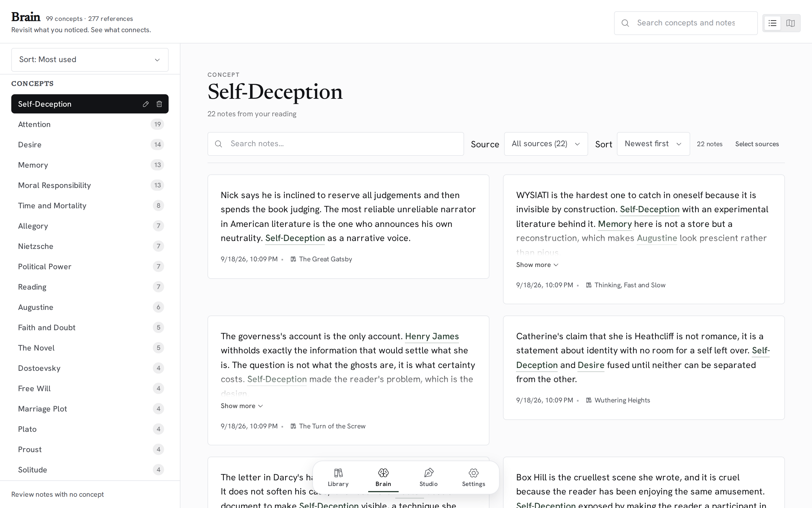
Task: Open the Settings tab
Action: tap(473, 478)
